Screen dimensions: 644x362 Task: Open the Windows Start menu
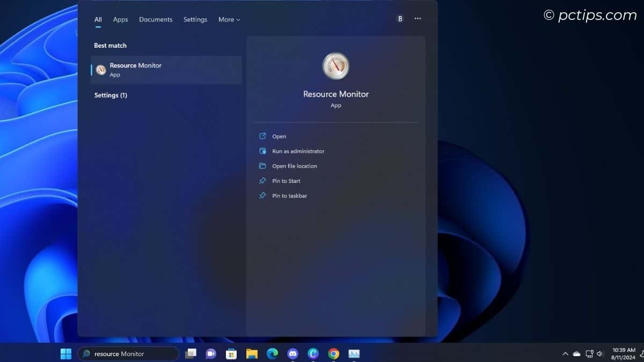[x=66, y=354]
